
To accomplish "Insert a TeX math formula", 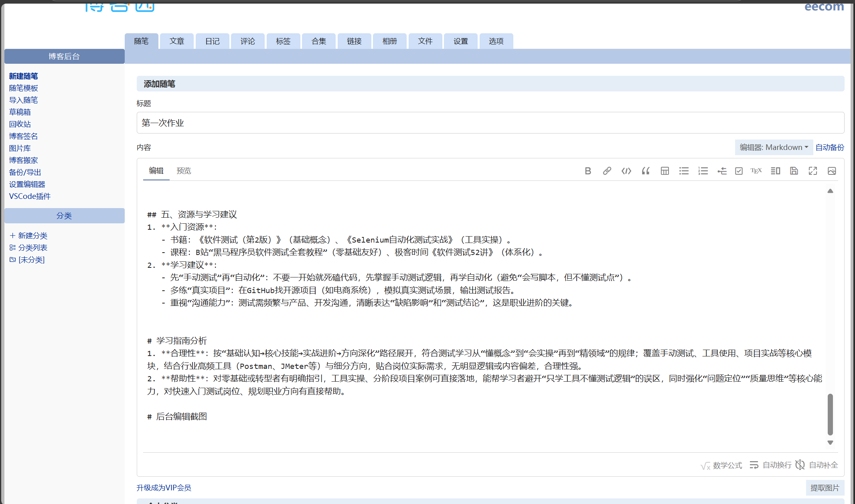I will point(756,170).
